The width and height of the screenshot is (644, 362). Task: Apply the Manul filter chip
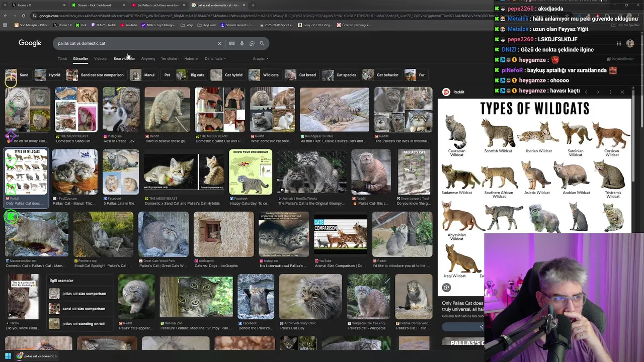tap(143, 75)
